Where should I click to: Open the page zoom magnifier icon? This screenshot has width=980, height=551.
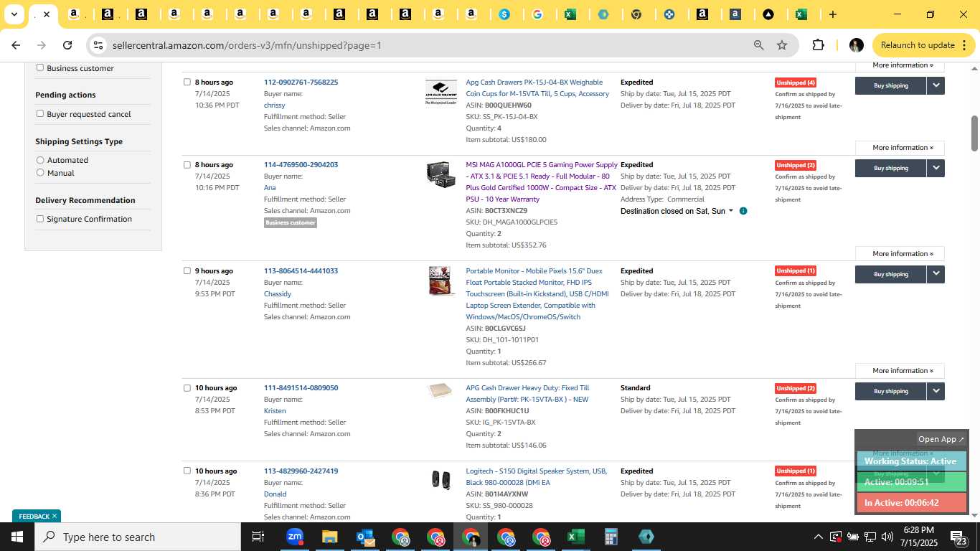(x=758, y=45)
